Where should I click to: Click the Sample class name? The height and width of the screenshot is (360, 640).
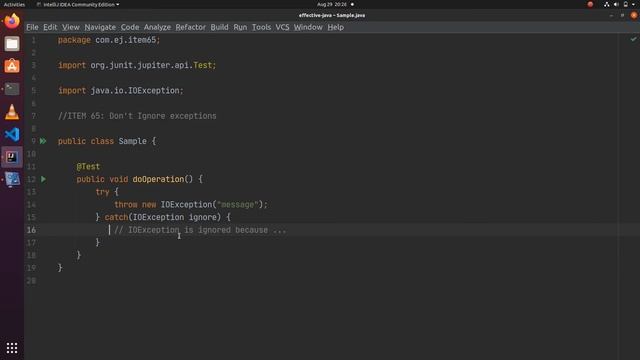[132, 141]
